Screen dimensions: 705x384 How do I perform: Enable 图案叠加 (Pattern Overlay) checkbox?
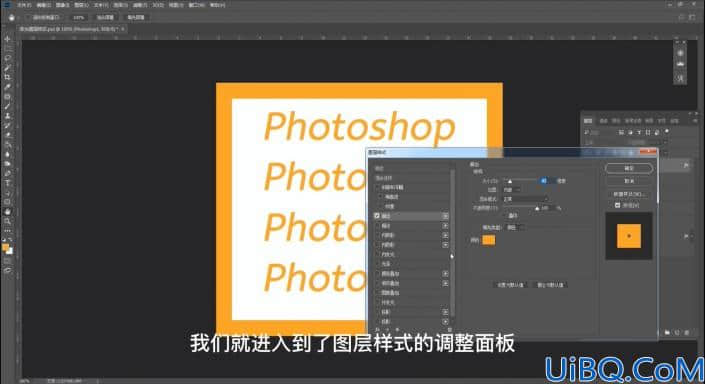(377, 293)
